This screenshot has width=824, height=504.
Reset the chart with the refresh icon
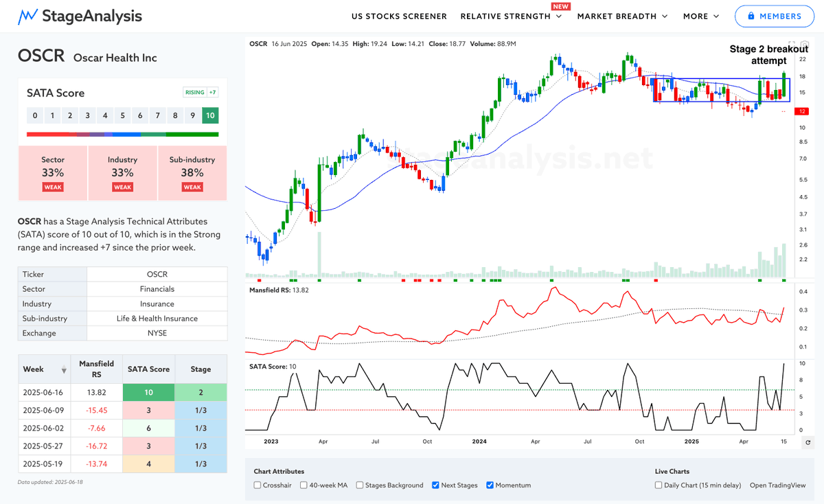(808, 442)
